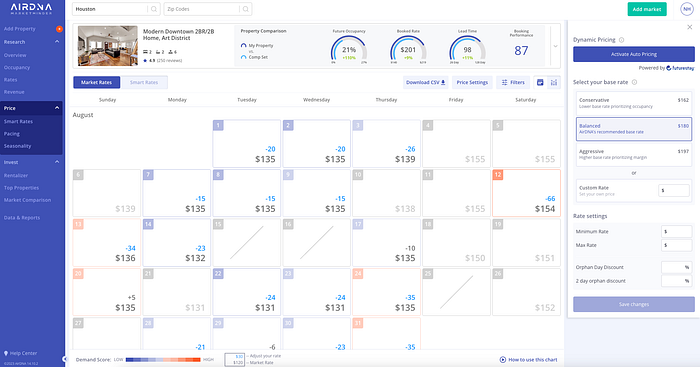Screen dimensions: 700x367
Task: Click the Add market button
Action: [x=647, y=9]
